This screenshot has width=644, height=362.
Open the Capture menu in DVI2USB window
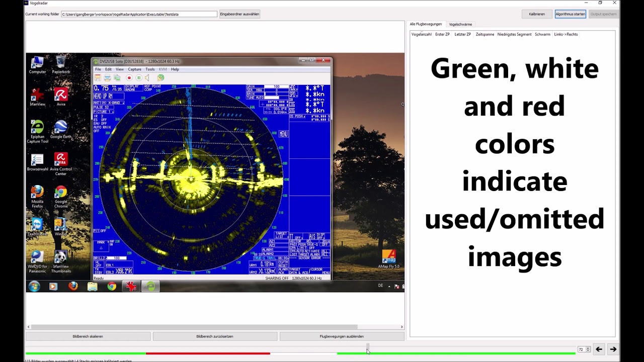click(134, 69)
